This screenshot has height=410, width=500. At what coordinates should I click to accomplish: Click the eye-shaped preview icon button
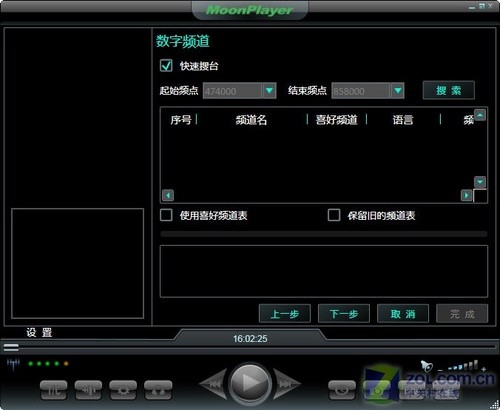(x=342, y=390)
